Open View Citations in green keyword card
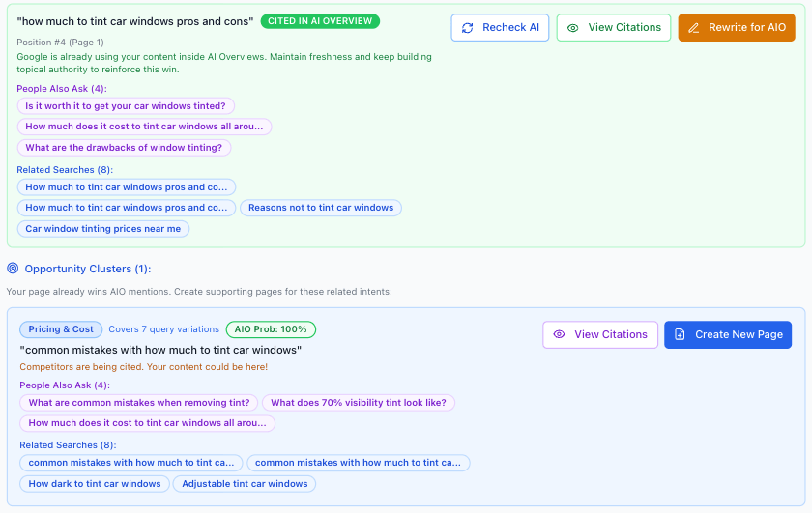Viewport: 812px width, 513px height. 614,27
